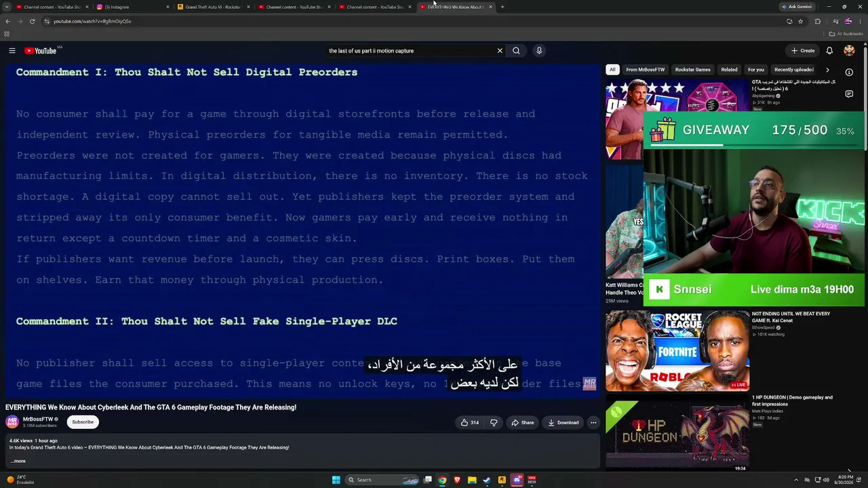Open browser profile avatar in toolbar
Viewport: 868px width, 488px height.
[848, 21]
